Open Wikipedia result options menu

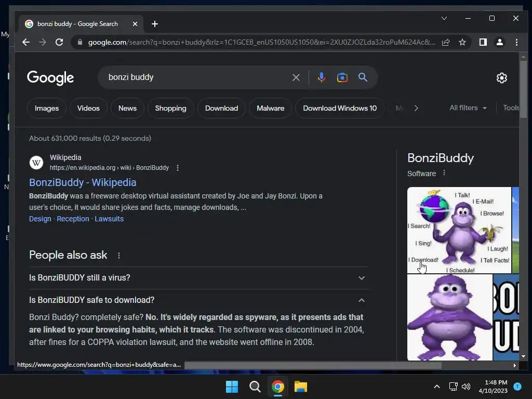(178, 168)
